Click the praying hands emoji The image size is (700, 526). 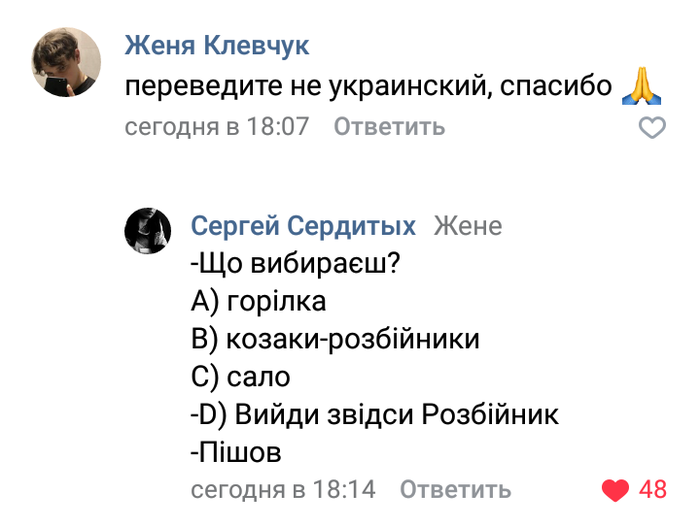click(643, 87)
